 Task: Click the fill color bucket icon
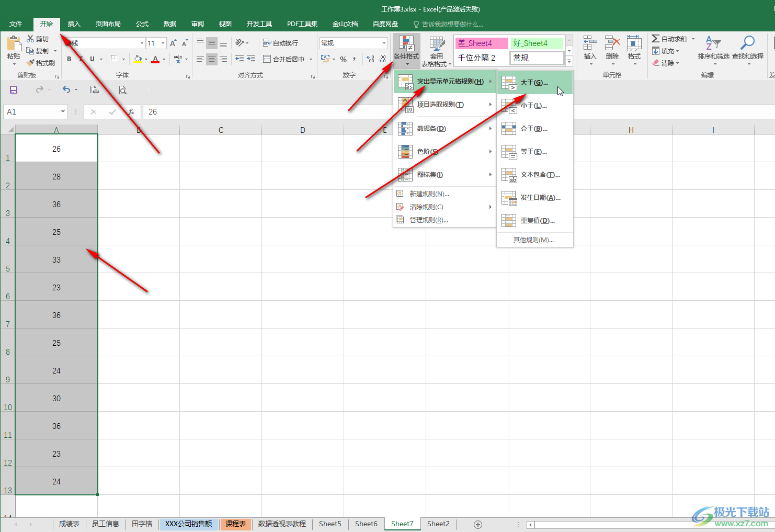click(138, 59)
